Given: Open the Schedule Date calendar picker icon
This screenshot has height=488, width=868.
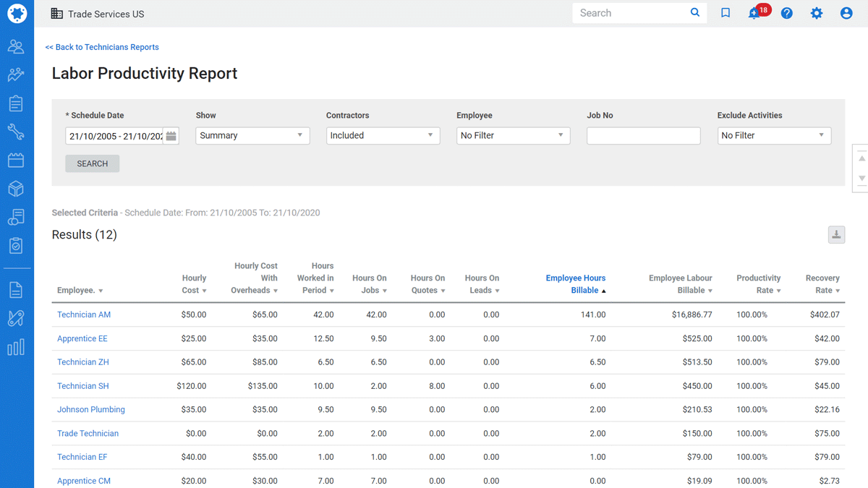Looking at the screenshot, I should tap(171, 136).
